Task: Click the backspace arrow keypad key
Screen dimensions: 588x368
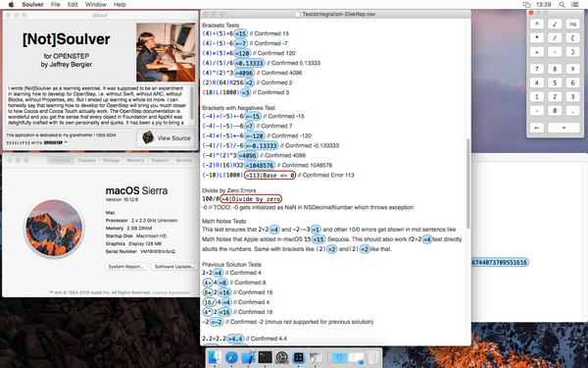Action: [537, 128]
